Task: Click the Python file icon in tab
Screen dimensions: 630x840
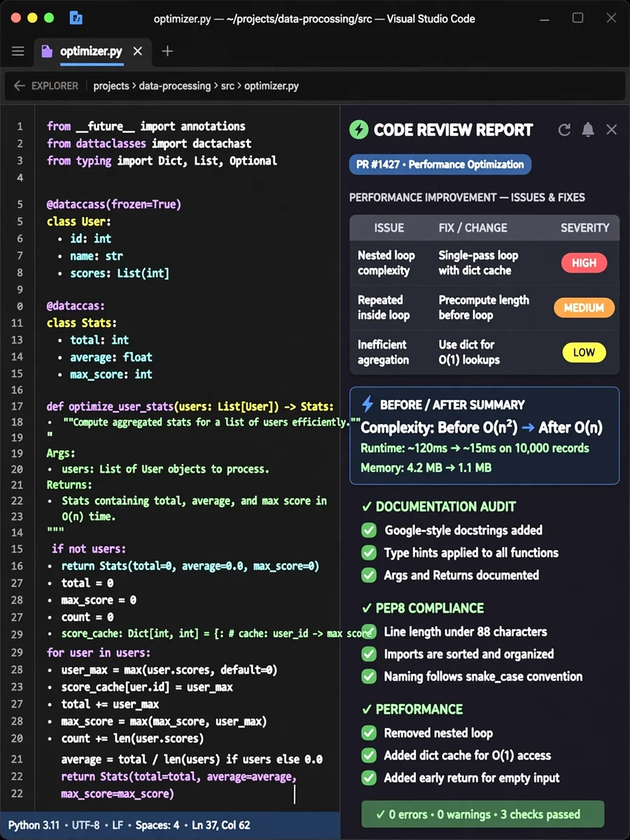Action: [47, 51]
